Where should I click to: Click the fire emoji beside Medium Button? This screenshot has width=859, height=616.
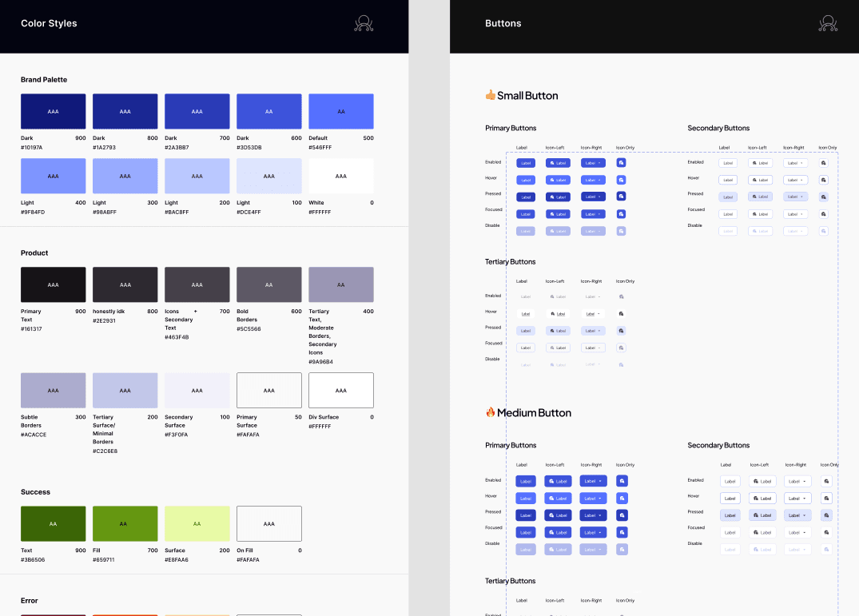click(x=491, y=412)
